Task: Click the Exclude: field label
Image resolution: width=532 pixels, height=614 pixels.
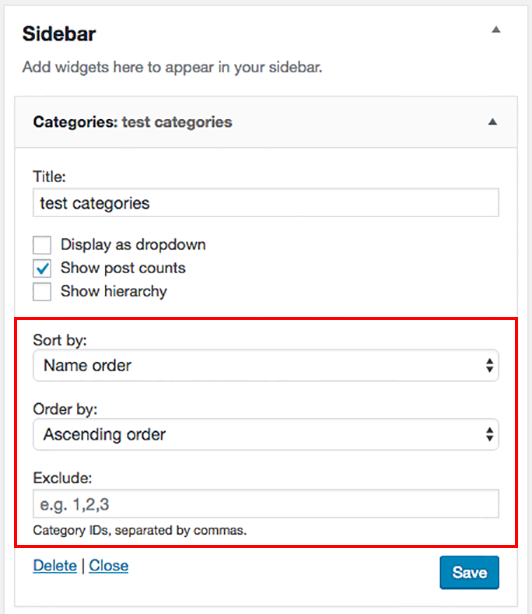Action: (x=62, y=478)
